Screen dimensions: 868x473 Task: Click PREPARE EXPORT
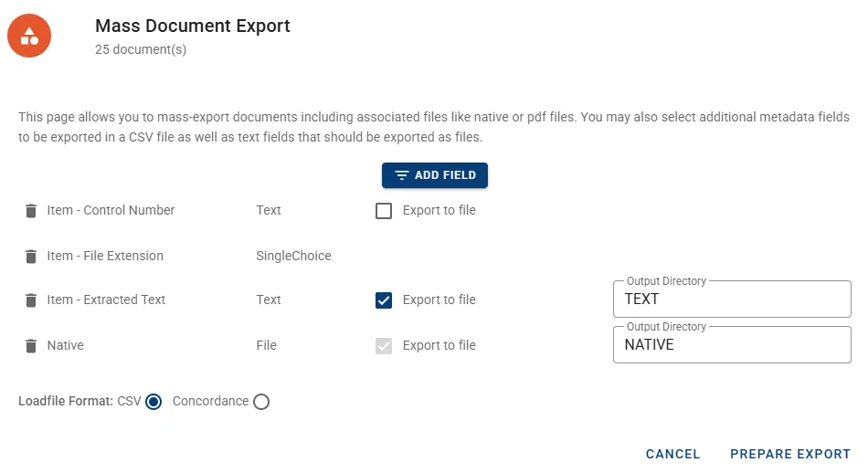point(789,454)
